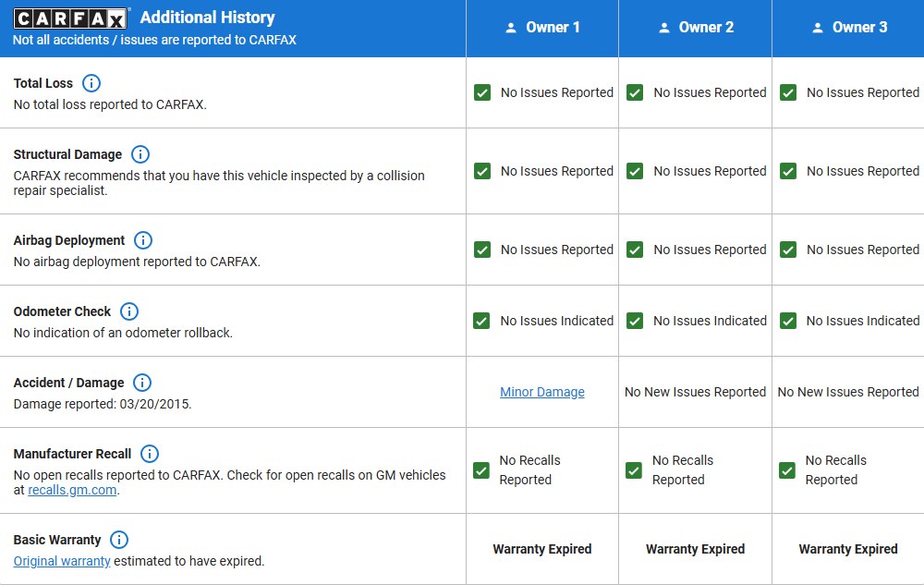Open the Airbag Deployment info icon
This screenshot has height=585, width=924.
click(143, 240)
